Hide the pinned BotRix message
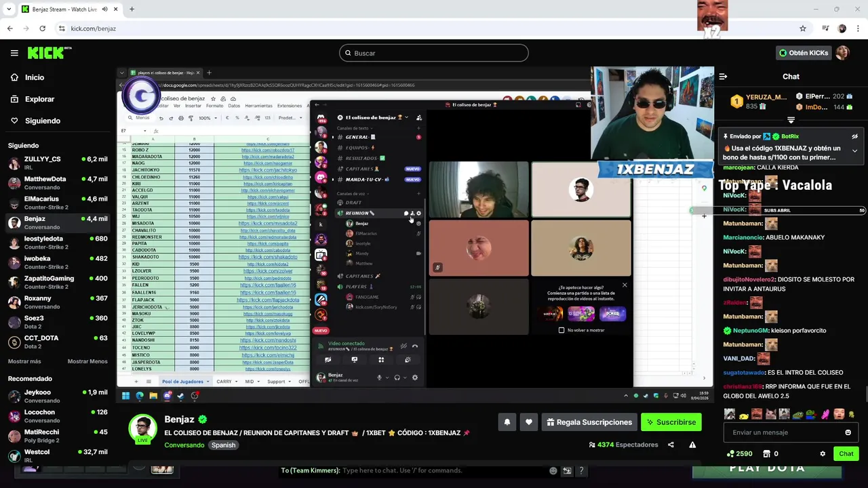The height and width of the screenshot is (488, 868). 854,136
